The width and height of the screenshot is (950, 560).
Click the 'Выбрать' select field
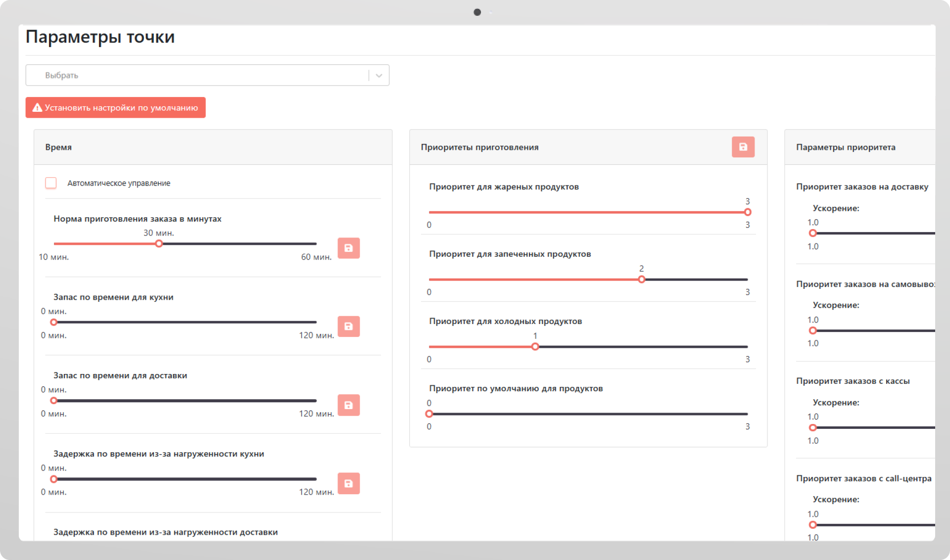pos(198,76)
